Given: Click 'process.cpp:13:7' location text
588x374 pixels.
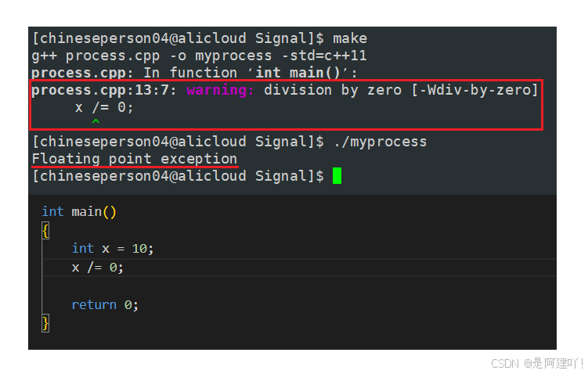Looking at the screenshot, I should [100, 90].
